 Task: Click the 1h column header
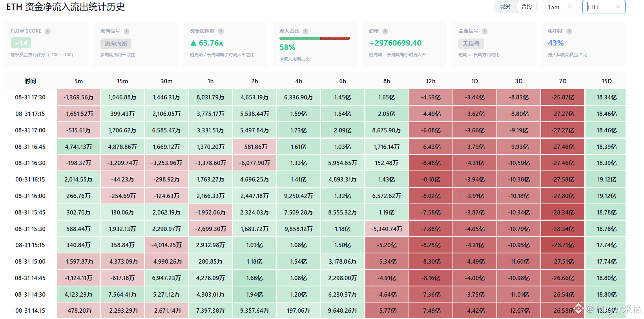211,81
